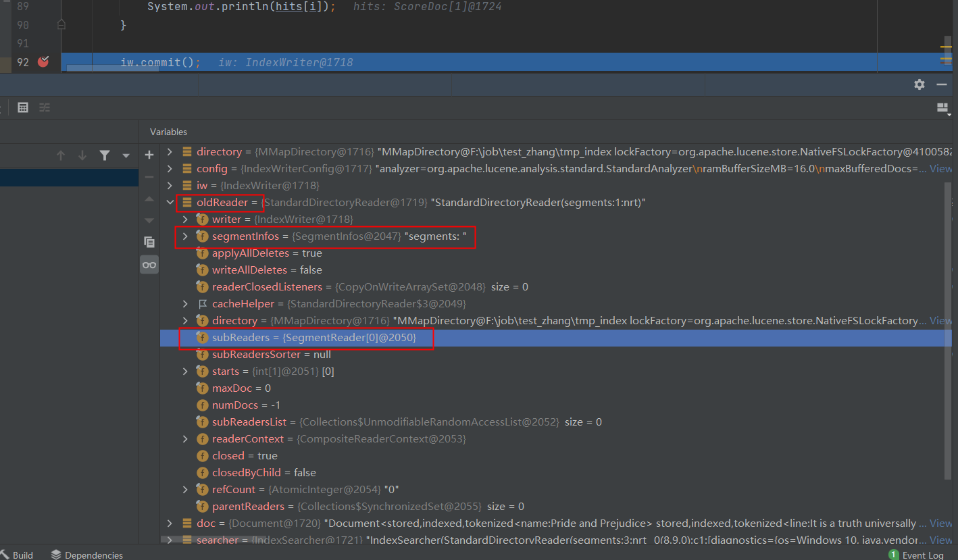Select segmentInfos field icon
This screenshot has height=560, width=958.
tap(202, 236)
